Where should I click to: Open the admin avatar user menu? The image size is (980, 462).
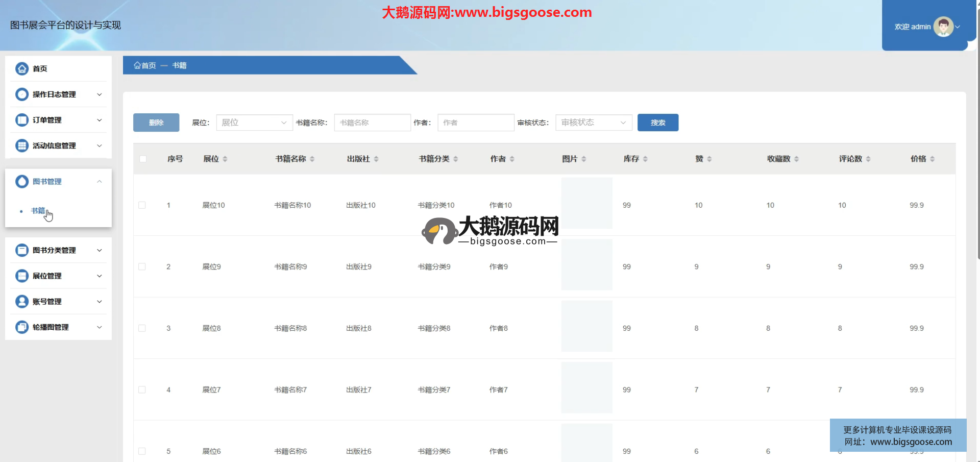[943, 27]
